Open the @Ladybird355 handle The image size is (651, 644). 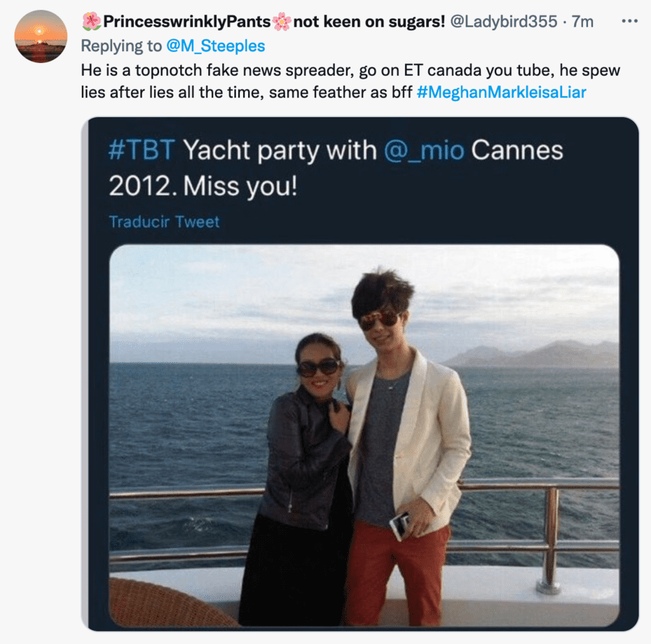[503, 22]
